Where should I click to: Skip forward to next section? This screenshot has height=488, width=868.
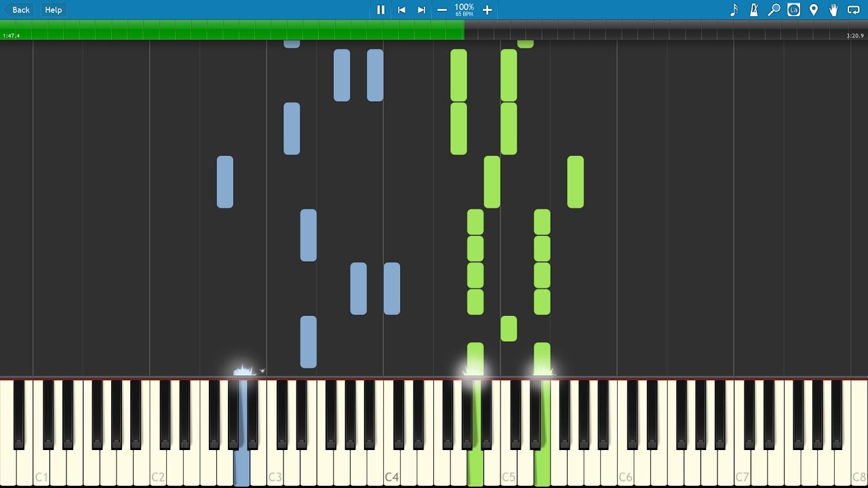(421, 9)
